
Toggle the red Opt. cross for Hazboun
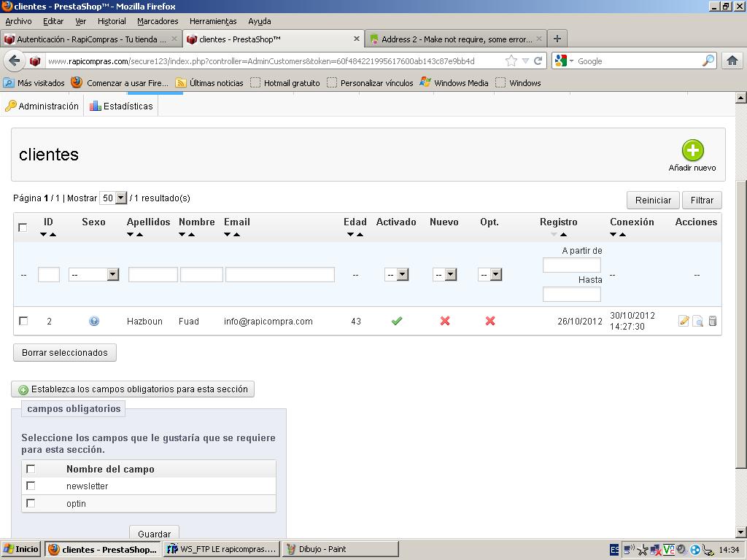(490, 321)
